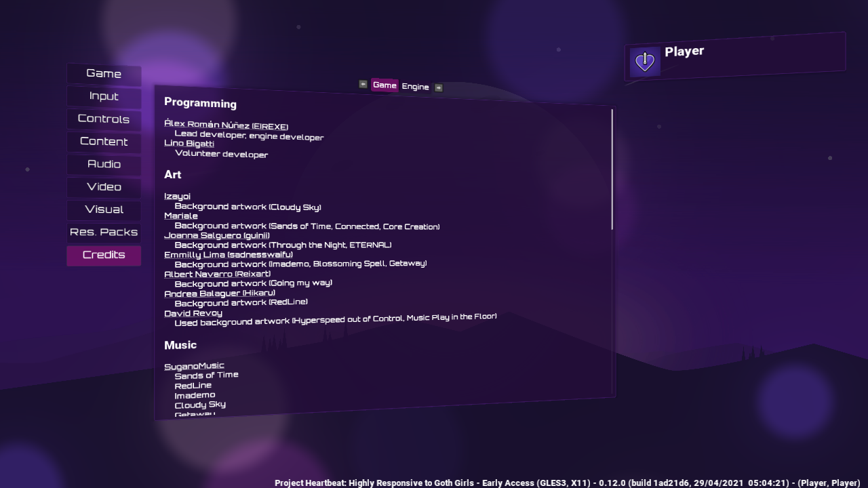Click the Programming heading
This screenshot has height=488, width=868.
click(200, 104)
